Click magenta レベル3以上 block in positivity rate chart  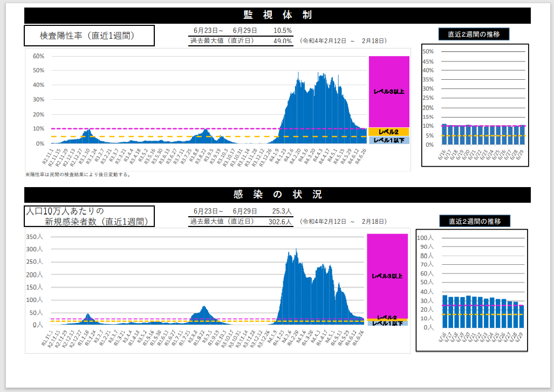coord(389,91)
